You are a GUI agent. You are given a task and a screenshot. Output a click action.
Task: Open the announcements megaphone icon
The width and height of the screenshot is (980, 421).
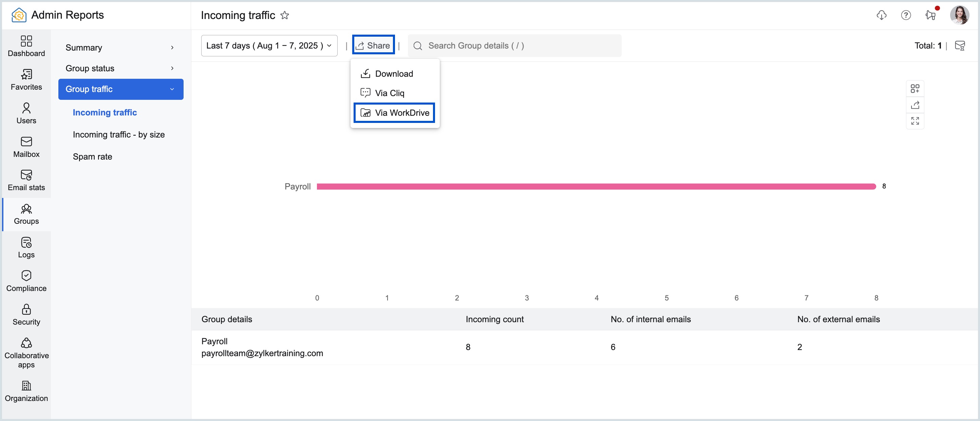coord(930,15)
